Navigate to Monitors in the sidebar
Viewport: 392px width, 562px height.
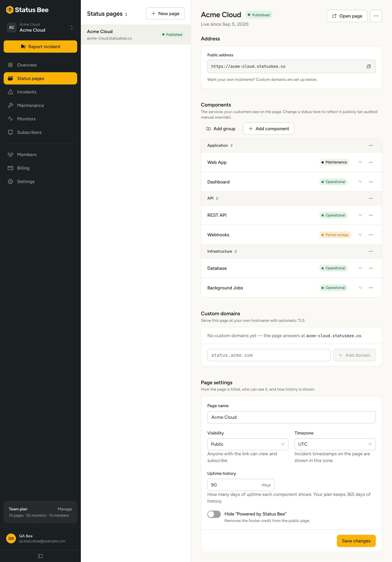pyautogui.click(x=40, y=119)
